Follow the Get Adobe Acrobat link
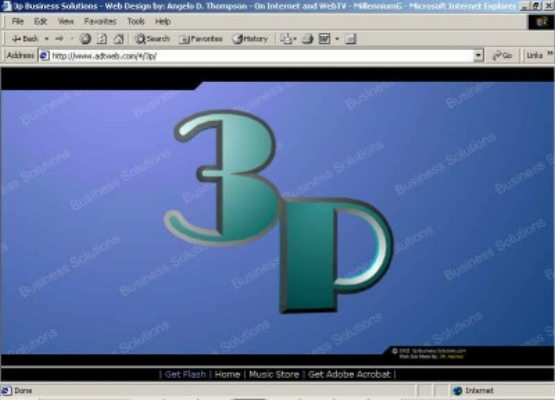Screen dimensions: 555x400 pos(349,374)
